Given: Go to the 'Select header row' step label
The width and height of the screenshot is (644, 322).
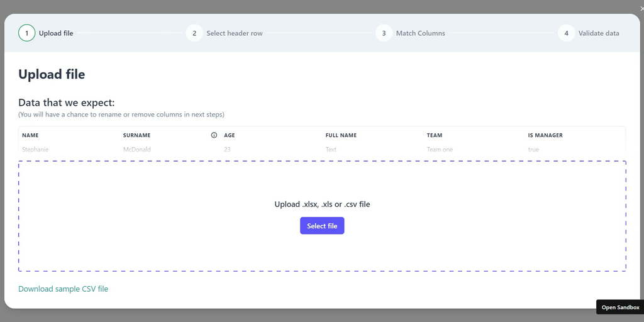Looking at the screenshot, I should click(x=235, y=33).
